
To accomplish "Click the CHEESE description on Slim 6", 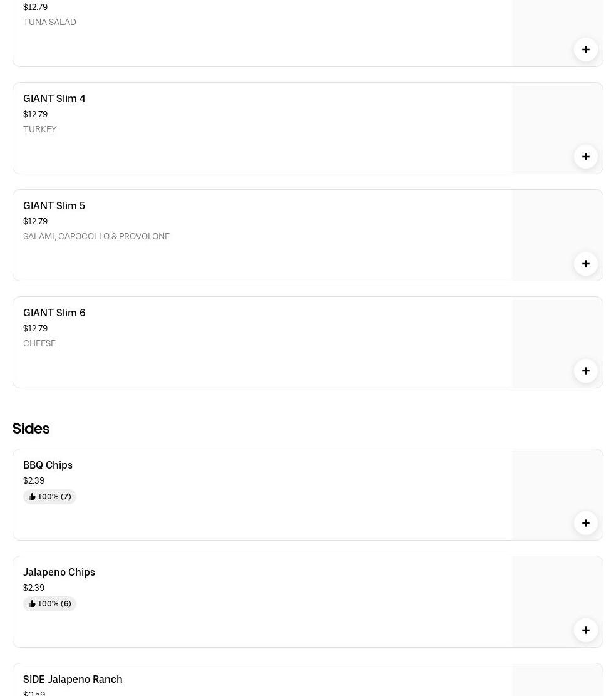I will 39,343.
